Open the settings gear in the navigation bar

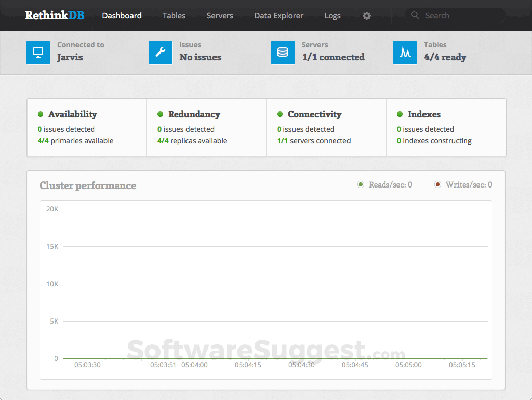pos(366,16)
